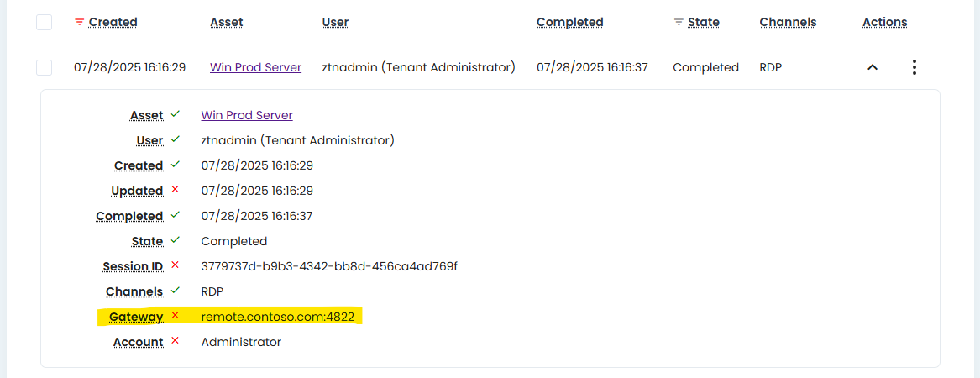Viewport: 980px width, 378px height.
Task: Click the red X icon next to Gateway
Action: pyautogui.click(x=175, y=316)
